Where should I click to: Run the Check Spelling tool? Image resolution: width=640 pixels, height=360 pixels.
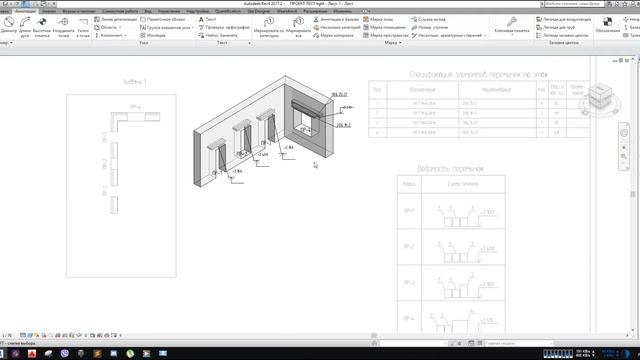click(224, 27)
